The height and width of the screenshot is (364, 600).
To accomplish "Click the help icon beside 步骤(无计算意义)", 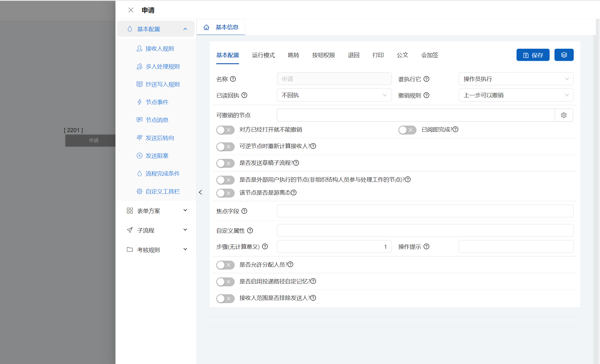I will [265, 246].
